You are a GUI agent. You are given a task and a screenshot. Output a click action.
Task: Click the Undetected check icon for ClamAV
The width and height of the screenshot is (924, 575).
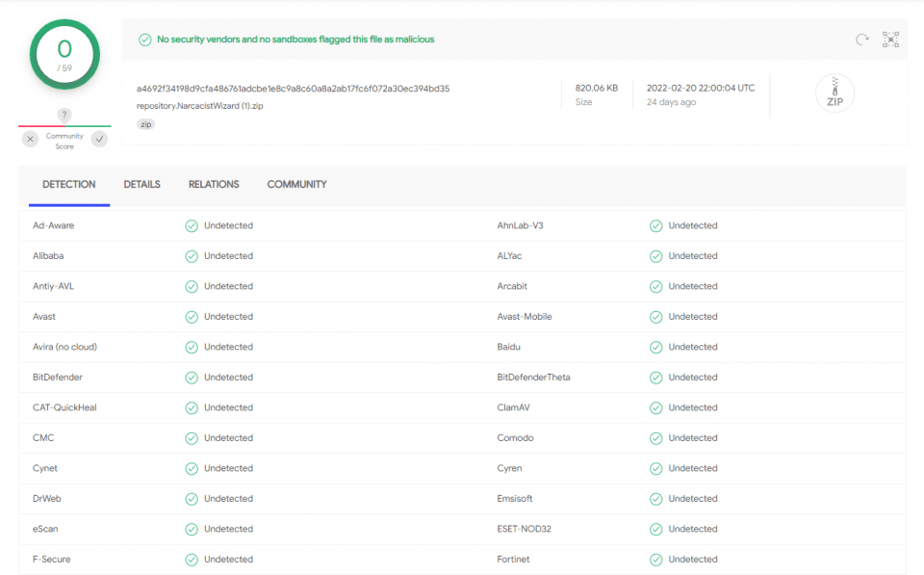click(x=655, y=408)
